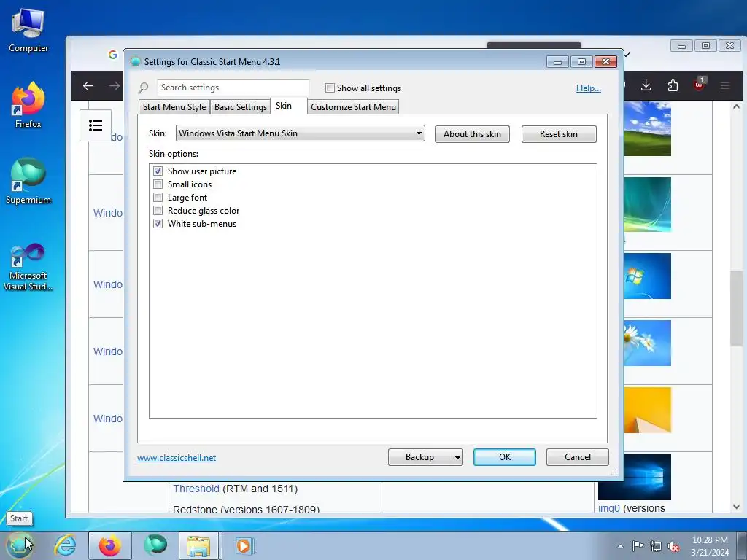747x560 pixels.
Task: Open the Firefox desktop shortcut
Action: [28, 105]
